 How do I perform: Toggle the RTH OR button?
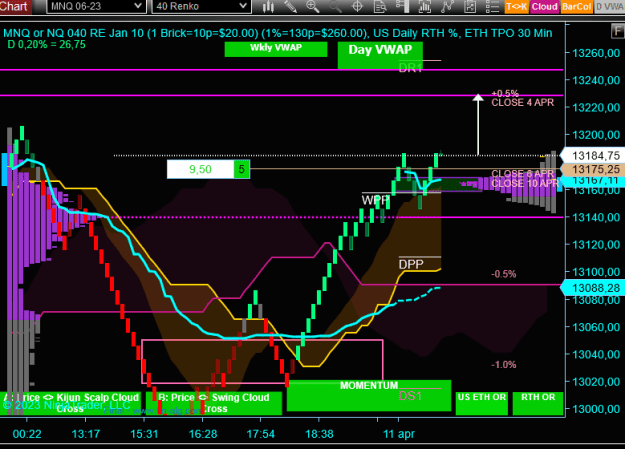(538, 403)
